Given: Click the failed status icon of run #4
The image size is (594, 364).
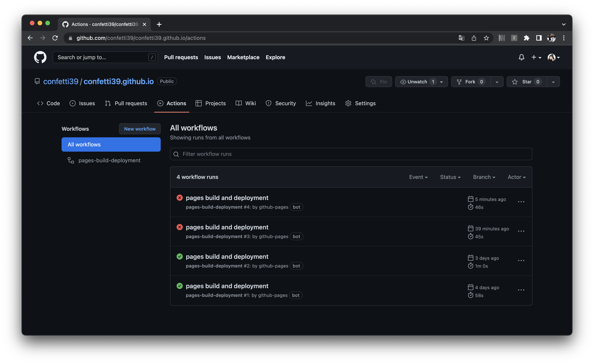Looking at the screenshot, I should [180, 198].
